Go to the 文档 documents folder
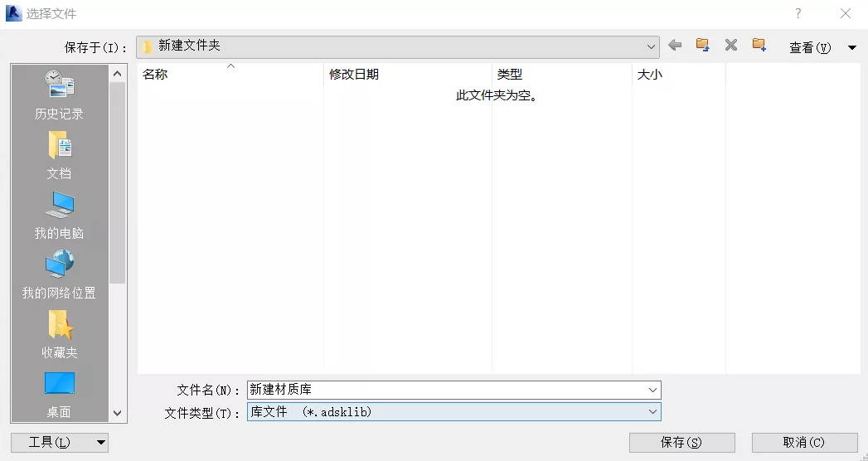 [x=59, y=155]
